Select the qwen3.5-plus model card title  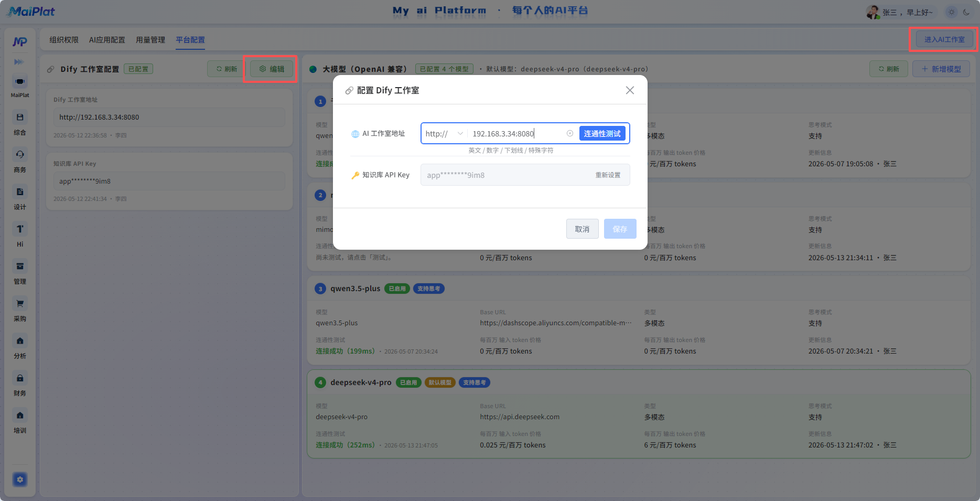[x=355, y=289]
